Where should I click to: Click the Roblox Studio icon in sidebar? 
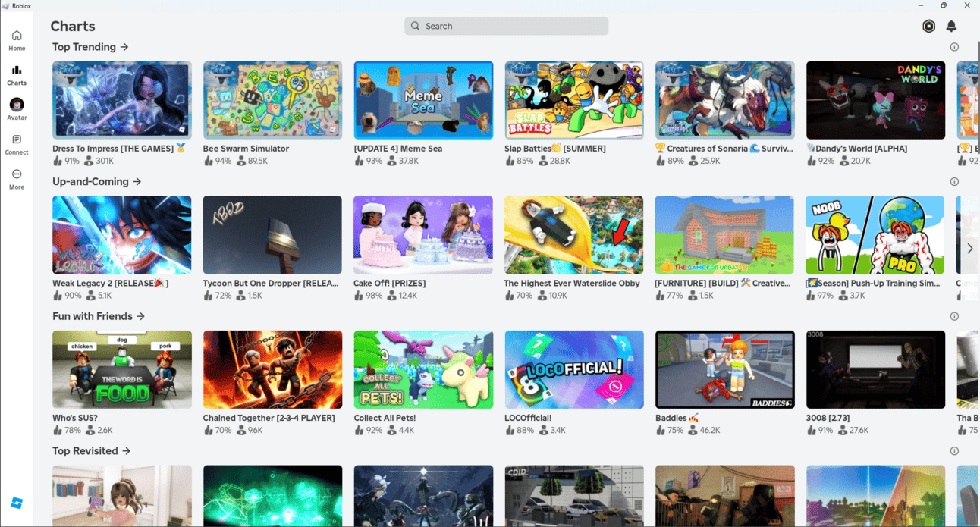click(x=17, y=503)
